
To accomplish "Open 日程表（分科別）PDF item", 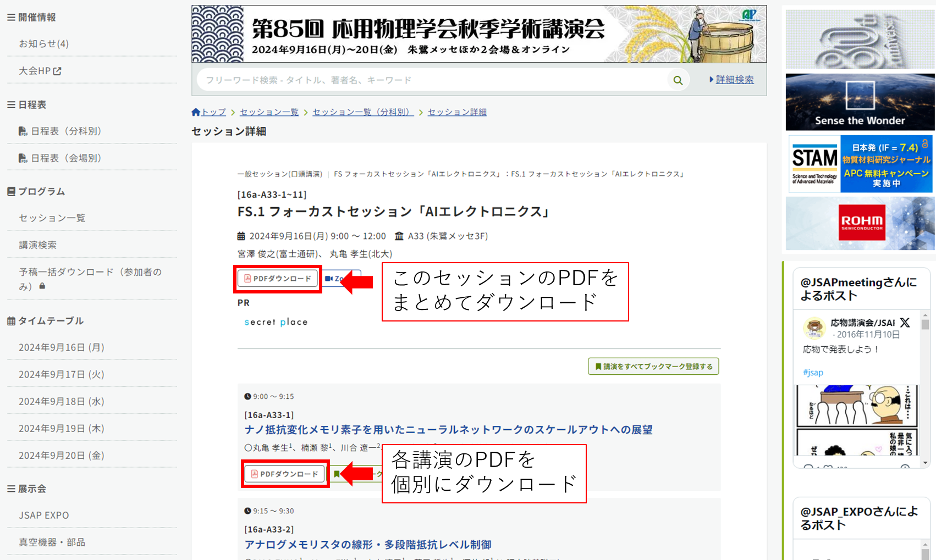I will click(x=59, y=131).
